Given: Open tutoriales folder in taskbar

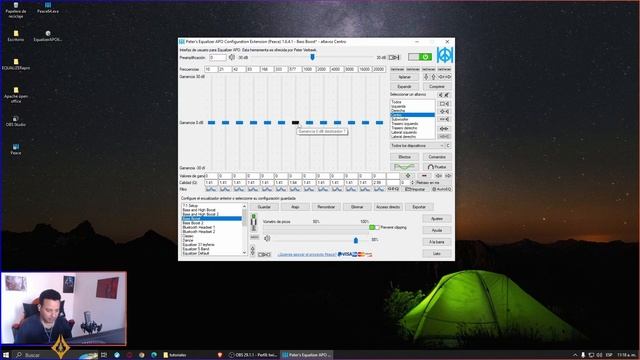Looking at the screenshot, I should point(175,355).
